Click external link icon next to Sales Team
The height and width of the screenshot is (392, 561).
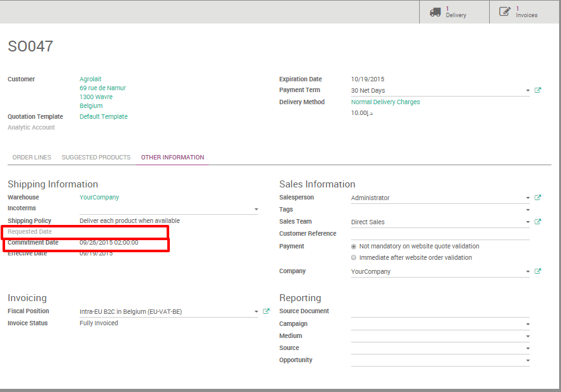click(x=537, y=221)
